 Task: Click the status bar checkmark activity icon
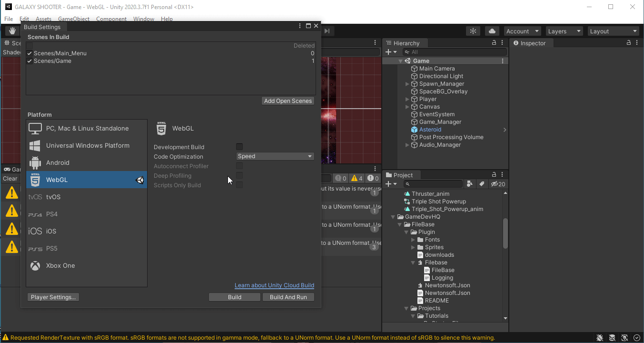tap(637, 338)
